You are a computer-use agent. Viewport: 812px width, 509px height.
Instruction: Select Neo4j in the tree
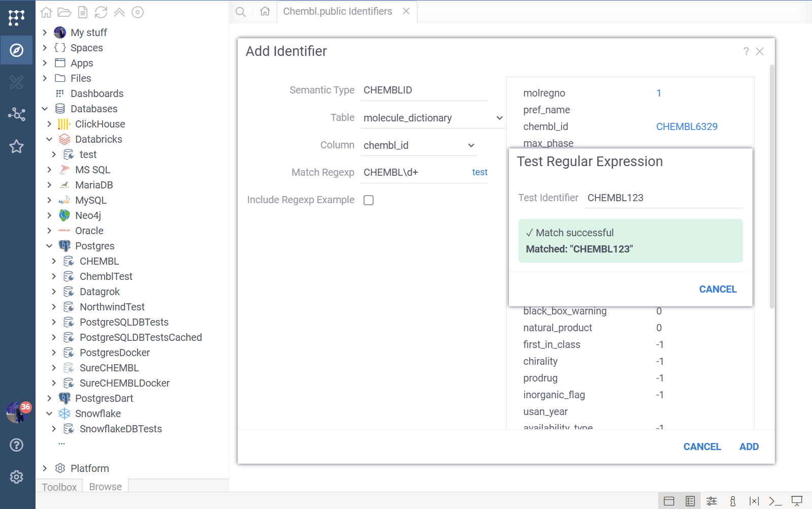(88, 215)
